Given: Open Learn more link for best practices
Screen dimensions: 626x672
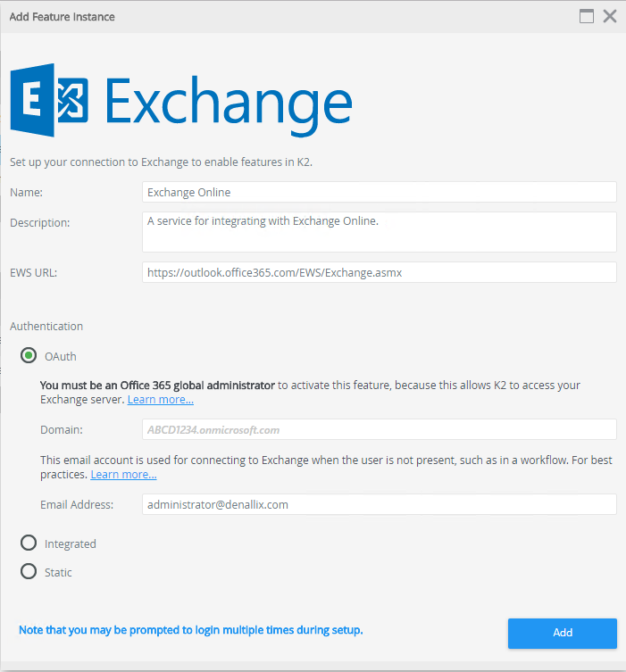Looking at the screenshot, I should coord(123,475).
